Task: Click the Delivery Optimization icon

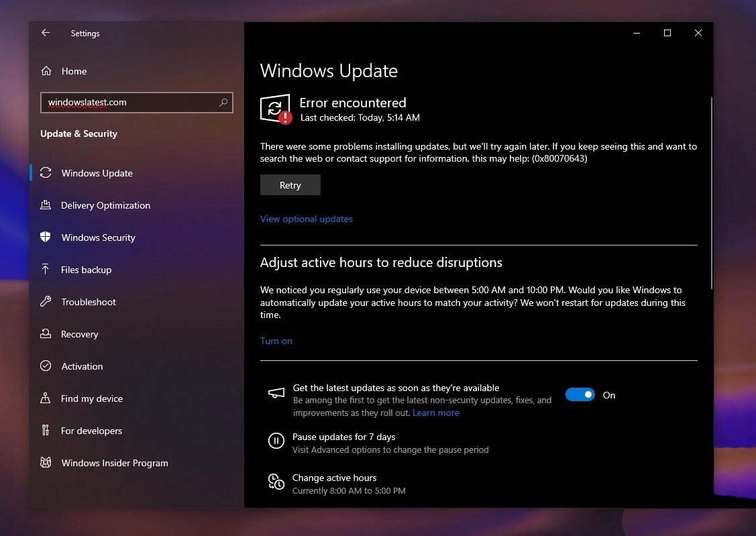Action: coord(46,205)
